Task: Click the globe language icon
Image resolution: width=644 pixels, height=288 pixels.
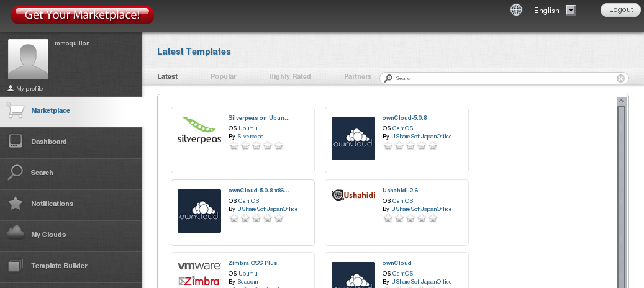Action: [516, 10]
